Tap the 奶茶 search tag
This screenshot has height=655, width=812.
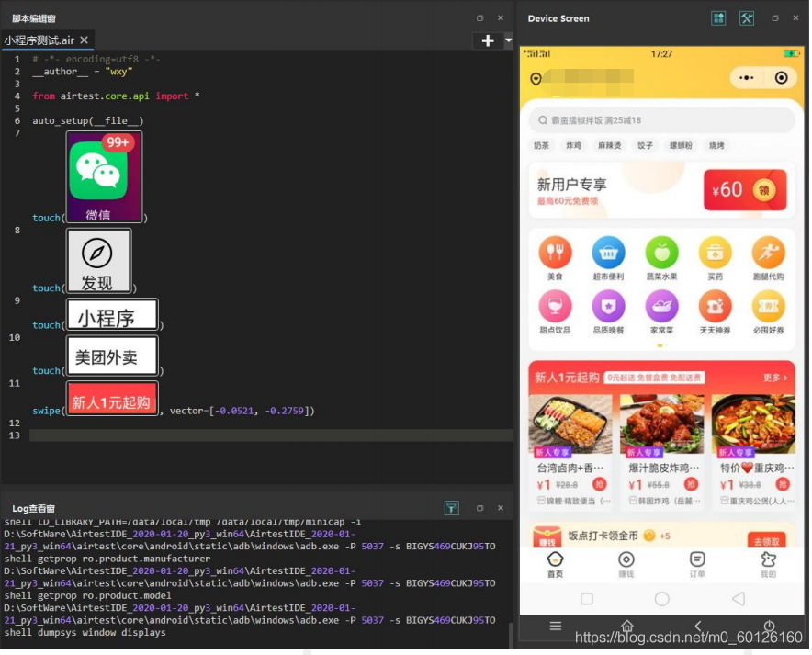tap(541, 145)
